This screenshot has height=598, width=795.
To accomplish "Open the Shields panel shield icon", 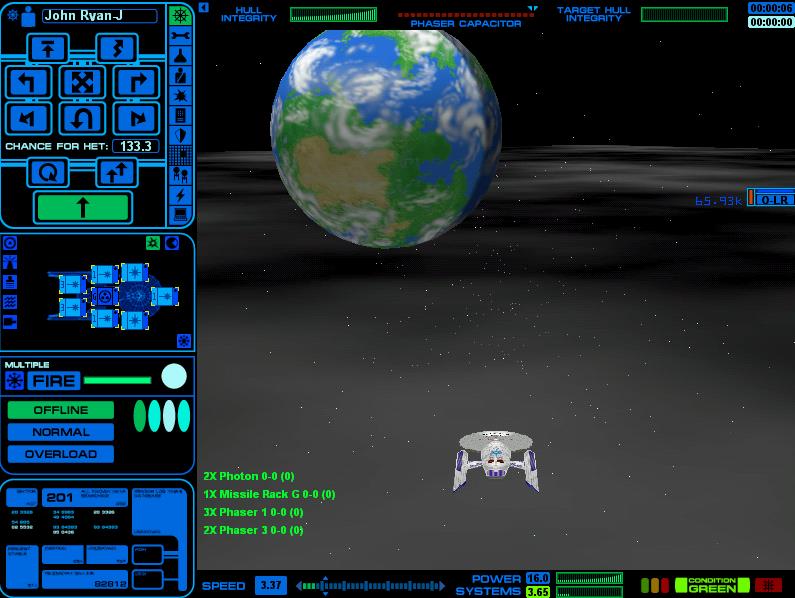I will (180, 135).
